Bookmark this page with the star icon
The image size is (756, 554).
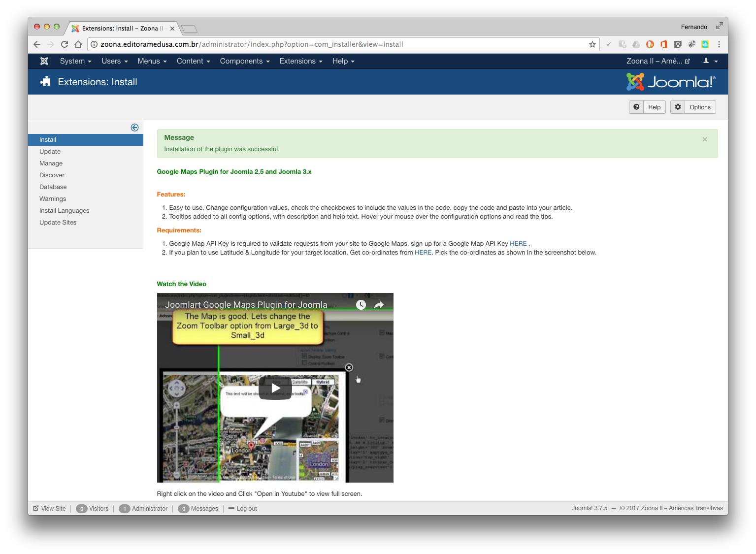pyautogui.click(x=592, y=44)
